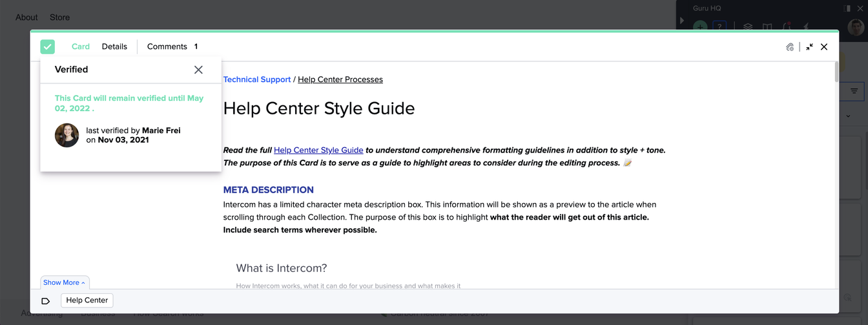Click the 'Verified' popup heading
The height and width of the screenshot is (325, 868).
(x=71, y=69)
